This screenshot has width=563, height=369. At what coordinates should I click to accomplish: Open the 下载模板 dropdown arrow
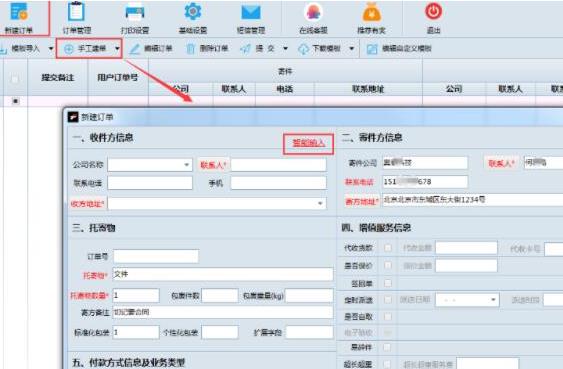pyautogui.click(x=352, y=48)
